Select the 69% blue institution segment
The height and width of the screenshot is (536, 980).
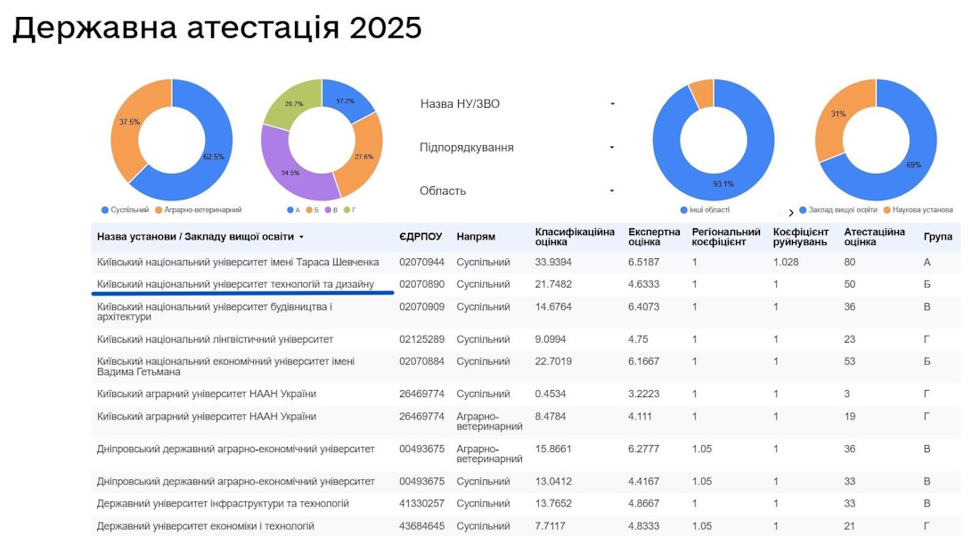pyautogui.click(x=914, y=166)
